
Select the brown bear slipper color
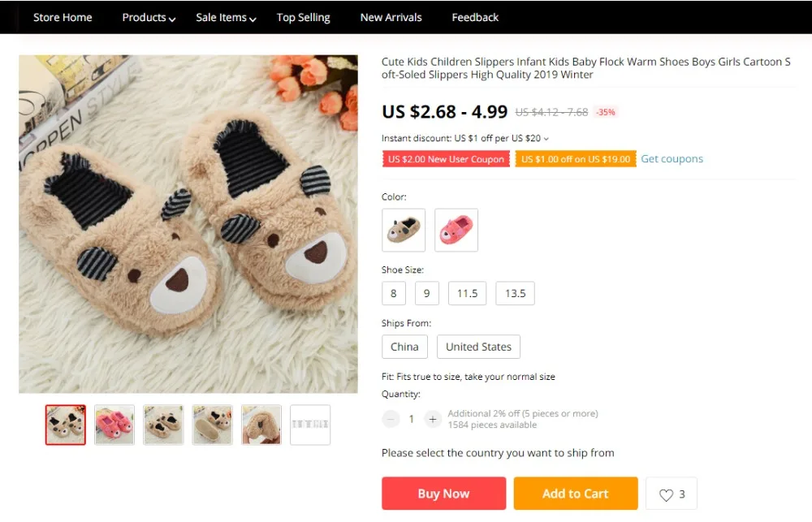tap(404, 230)
